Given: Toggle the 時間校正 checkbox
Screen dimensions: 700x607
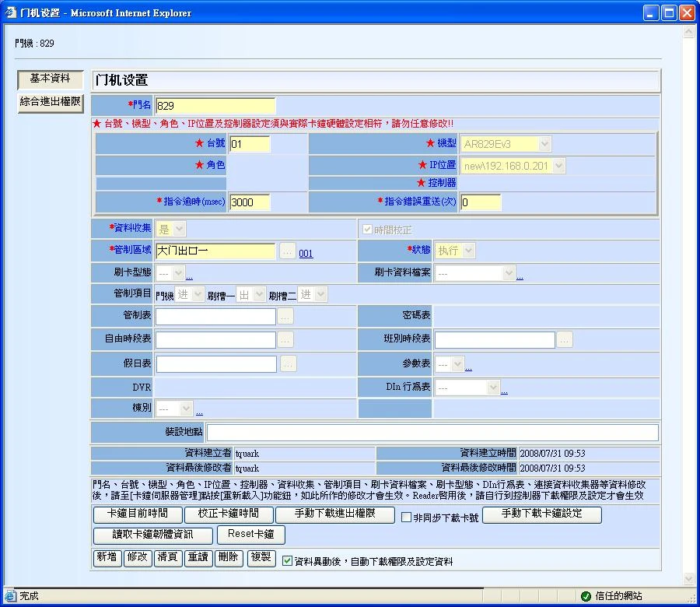Looking at the screenshot, I should tap(368, 230).
